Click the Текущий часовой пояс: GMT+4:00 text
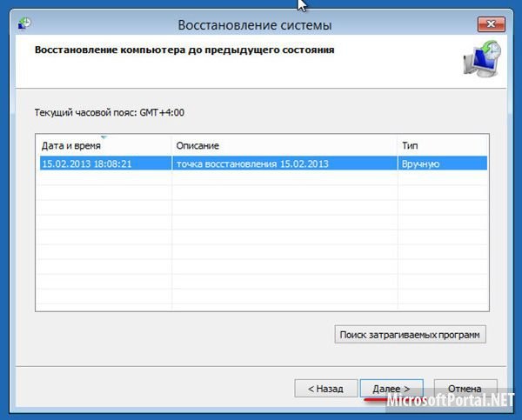522x420 pixels. pos(110,113)
